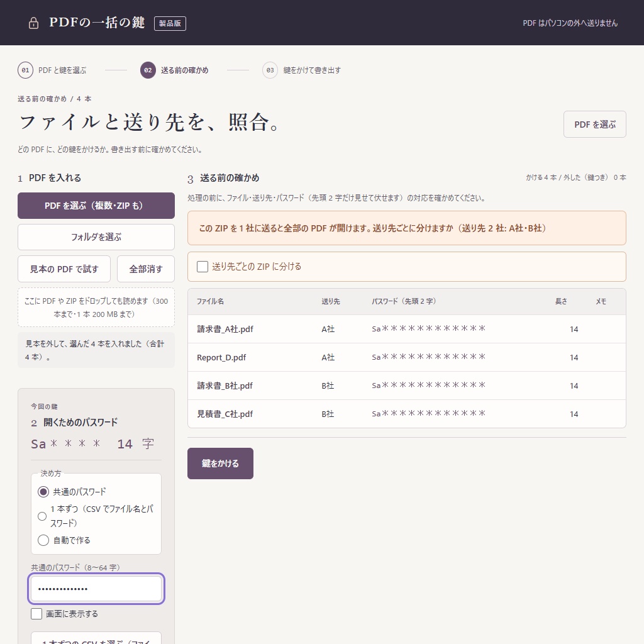Viewport: 644px width, 644px height.
Task: Click the Sa＊＊＊＊ 14 字 key preview
Action: point(92,444)
